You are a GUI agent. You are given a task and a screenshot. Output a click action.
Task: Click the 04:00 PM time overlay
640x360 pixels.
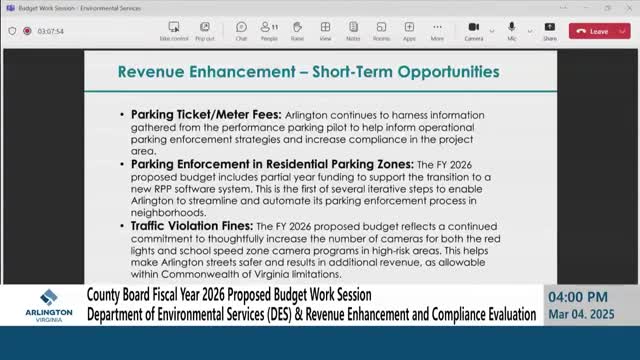578,297
